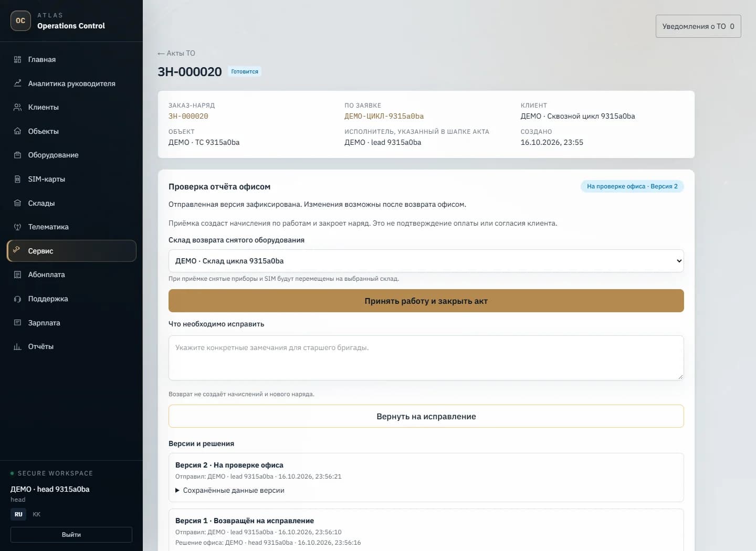Click the Оборудование briefcase icon
The image size is (756, 551).
(x=17, y=155)
